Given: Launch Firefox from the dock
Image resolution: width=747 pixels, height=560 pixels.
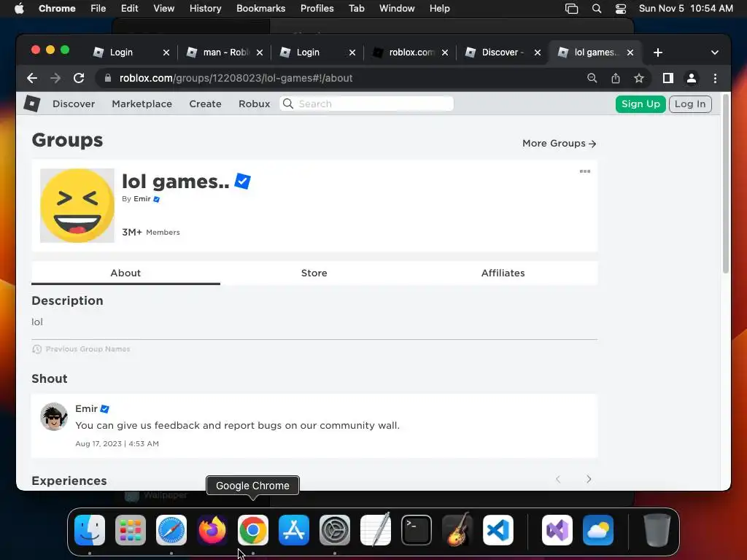Looking at the screenshot, I should click(212, 530).
